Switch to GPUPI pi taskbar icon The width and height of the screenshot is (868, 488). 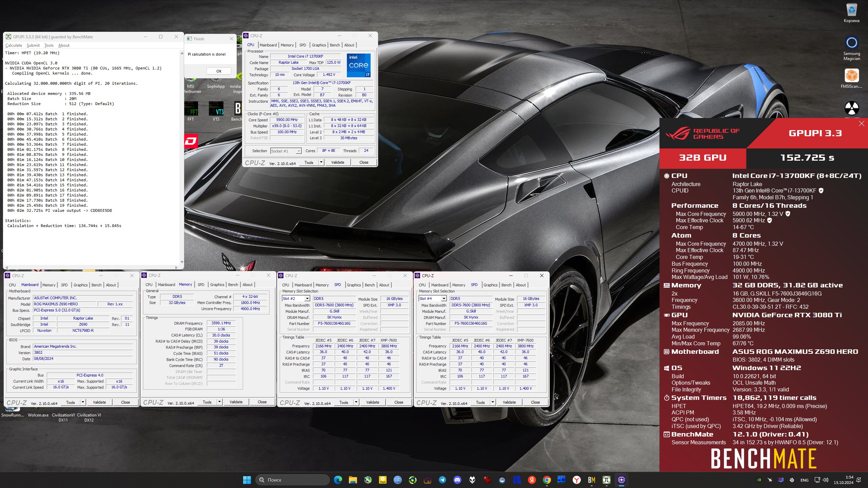(x=606, y=480)
